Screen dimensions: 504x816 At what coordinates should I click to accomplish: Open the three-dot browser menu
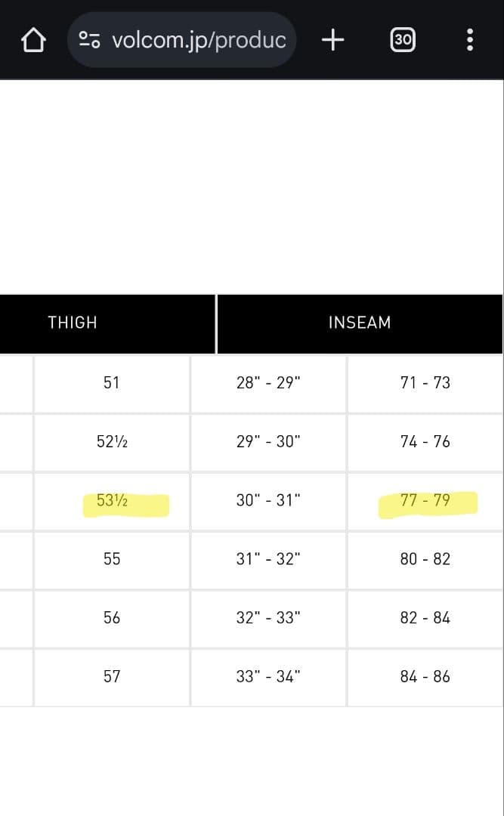(470, 40)
